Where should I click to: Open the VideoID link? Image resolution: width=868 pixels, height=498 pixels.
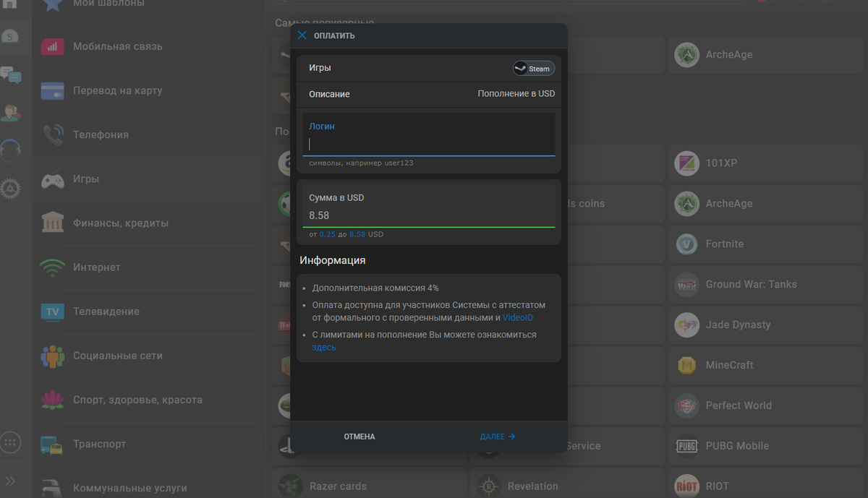(518, 318)
